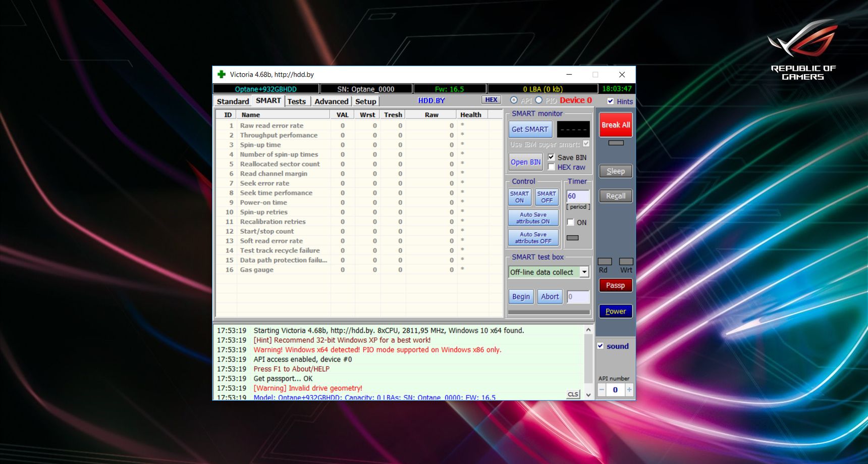Toggle the sound checkbox
The width and height of the screenshot is (868, 464).
(601, 346)
